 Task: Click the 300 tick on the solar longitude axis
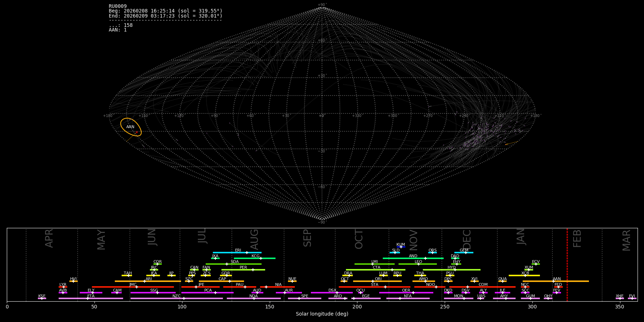[x=532, y=307]
